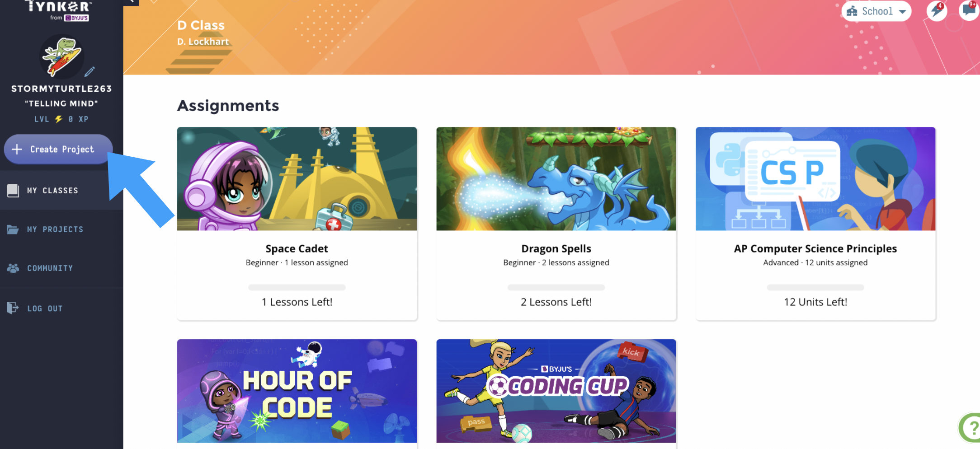Viewport: 980px width, 449px height.
Task: Click the Dragon Spells progress bar
Action: tap(556, 287)
